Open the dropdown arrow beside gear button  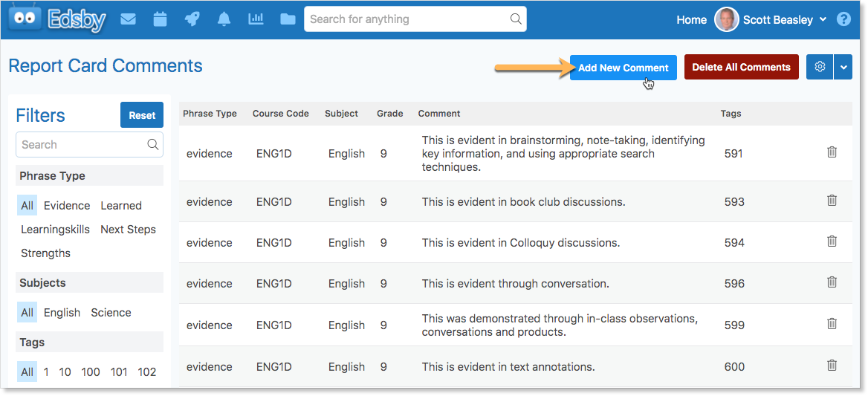(843, 67)
